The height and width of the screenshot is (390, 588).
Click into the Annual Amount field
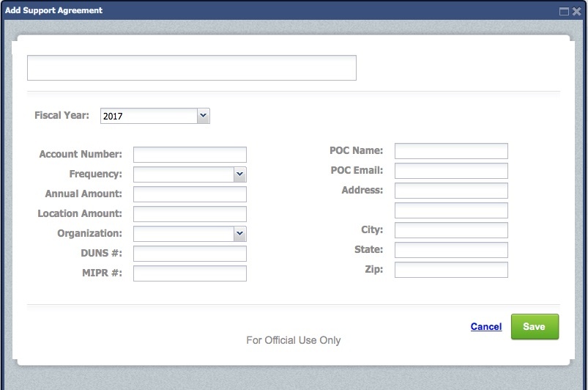(190, 194)
